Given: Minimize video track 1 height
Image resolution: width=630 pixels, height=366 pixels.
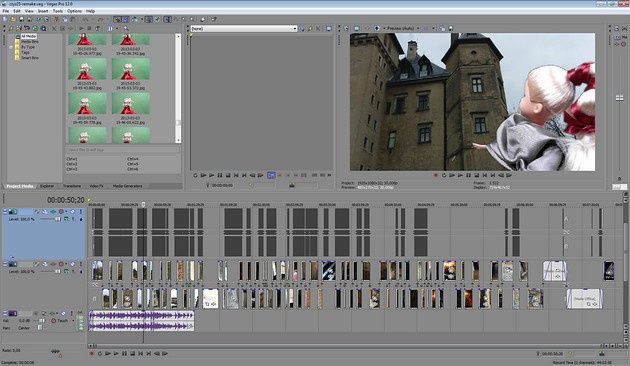Looking at the screenshot, I should (5, 211).
